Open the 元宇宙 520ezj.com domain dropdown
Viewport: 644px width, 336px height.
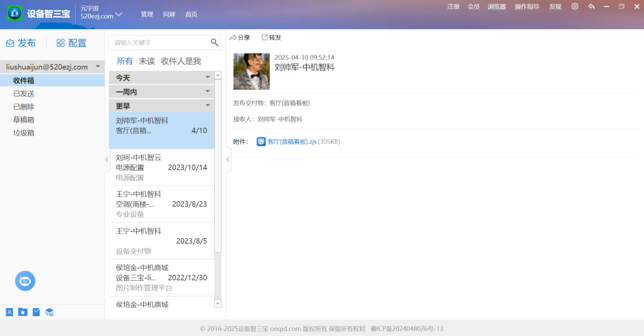pos(119,14)
